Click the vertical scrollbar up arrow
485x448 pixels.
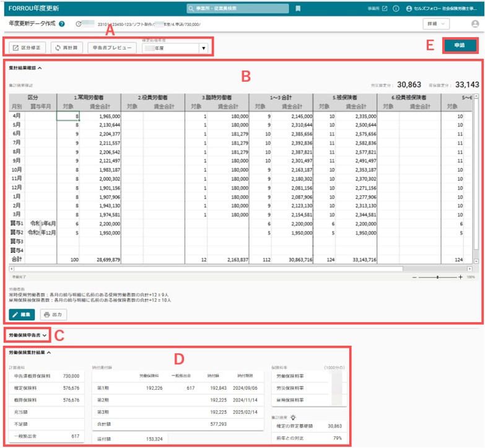click(476, 96)
